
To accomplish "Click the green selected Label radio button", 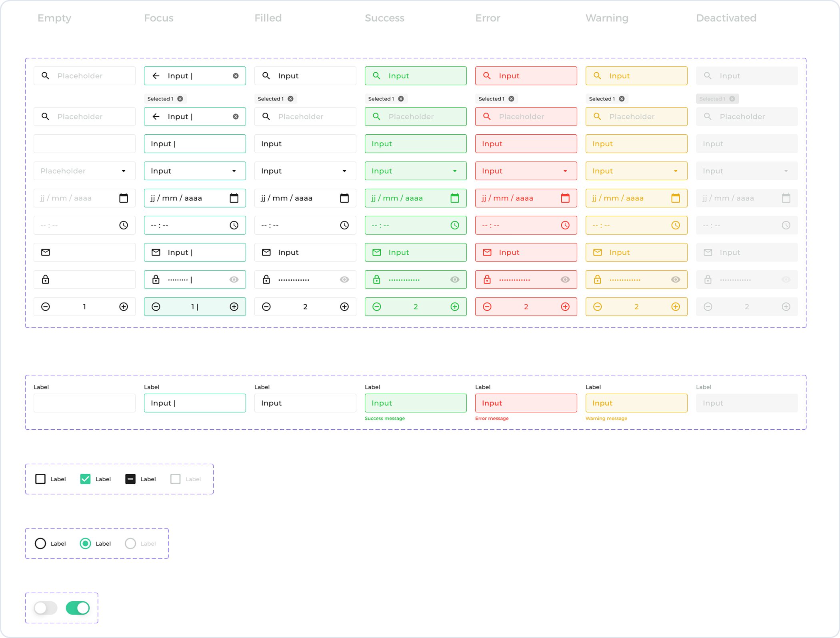I will (85, 543).
